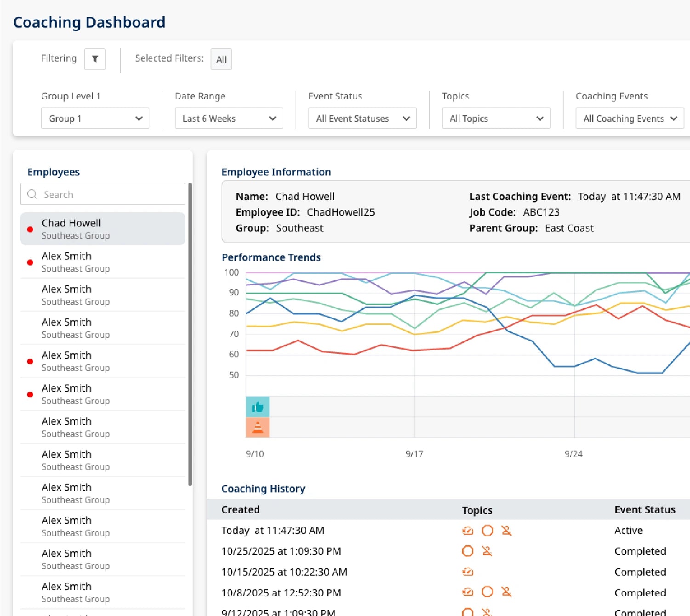Click the Coaching Dashboard page title
The height and width of the screenshot is (616, 690).
pos(89,22)
